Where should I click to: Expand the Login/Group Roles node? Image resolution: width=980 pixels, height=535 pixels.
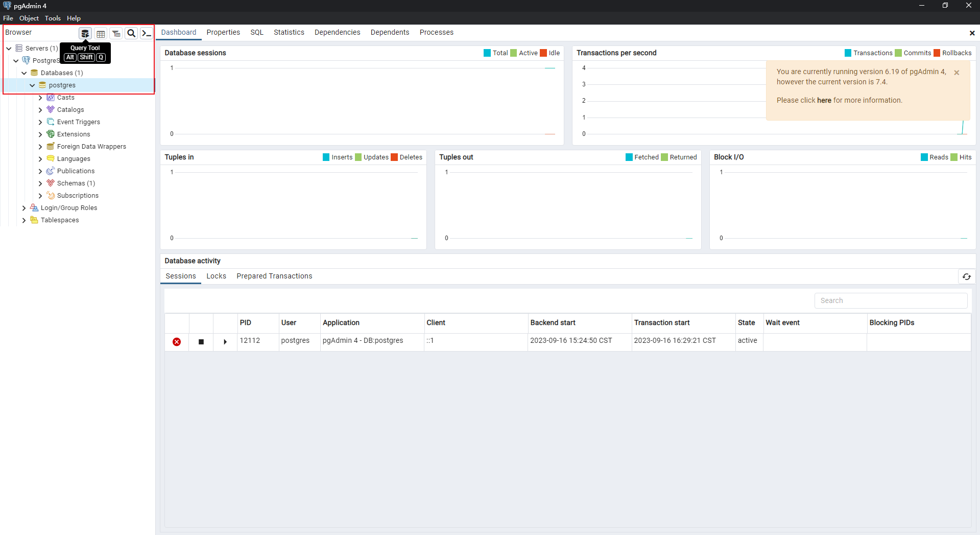coord(24,208)
